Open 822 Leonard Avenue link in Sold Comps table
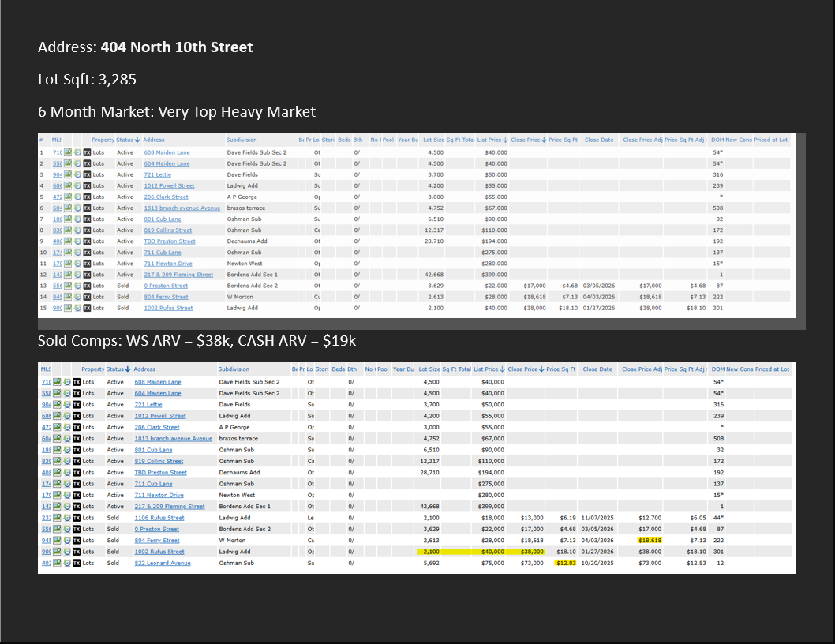 pos(163,563)
